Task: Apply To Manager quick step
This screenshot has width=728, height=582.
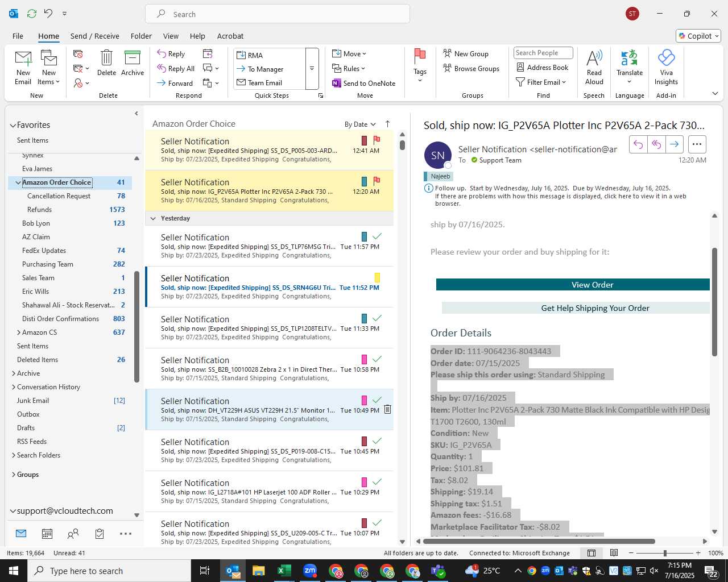Action: pyautogui.click(x=270, y=69)
